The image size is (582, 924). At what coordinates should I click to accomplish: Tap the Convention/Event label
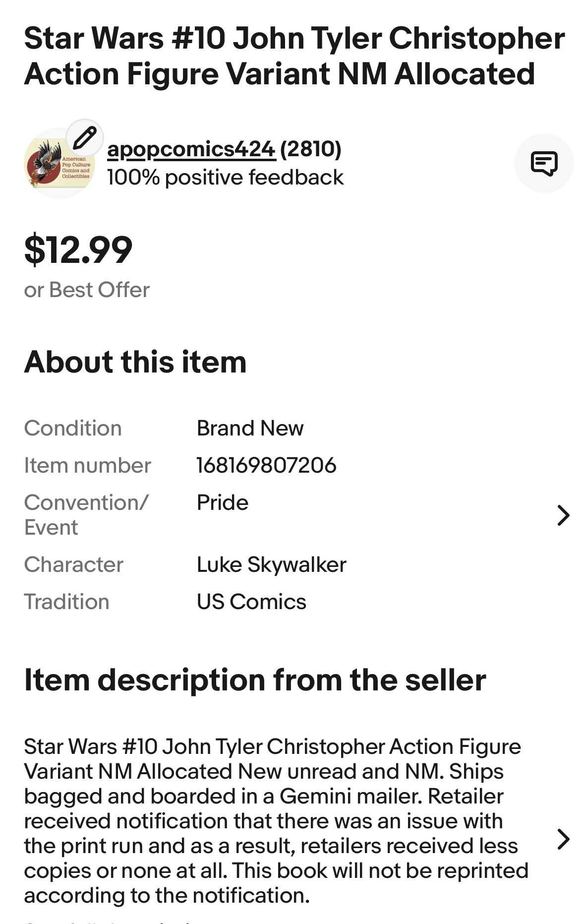[86, 514]
